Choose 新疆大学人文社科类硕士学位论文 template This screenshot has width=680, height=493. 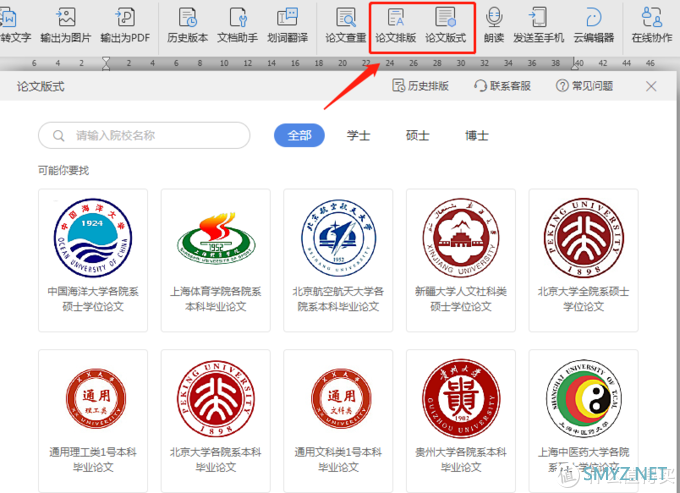[x=461, y=260]
